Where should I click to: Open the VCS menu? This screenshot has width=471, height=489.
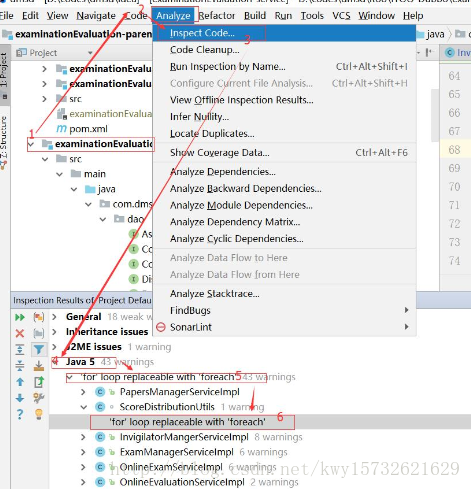341,16
